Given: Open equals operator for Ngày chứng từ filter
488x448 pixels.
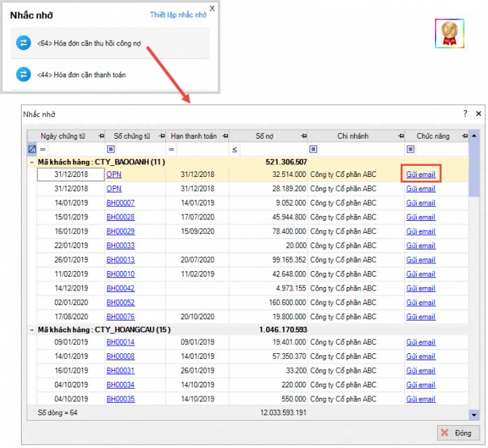Looking at the screenshot, I should click(43, 149).
